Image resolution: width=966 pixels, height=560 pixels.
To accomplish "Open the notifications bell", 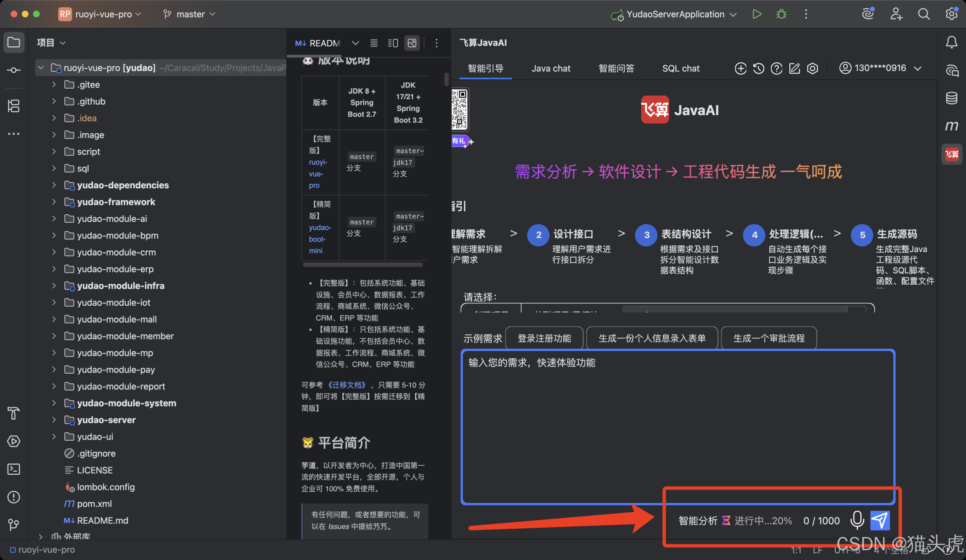I will 951,42.
